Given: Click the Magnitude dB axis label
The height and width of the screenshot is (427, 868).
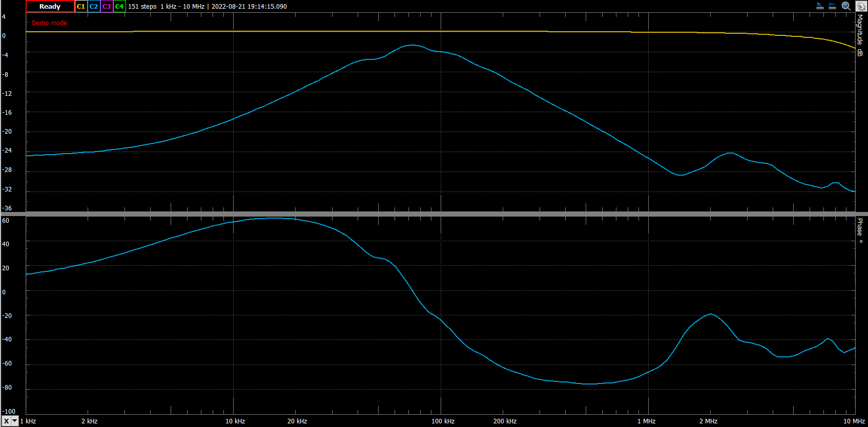Looking at the screenshot, I should pos(860,35).
